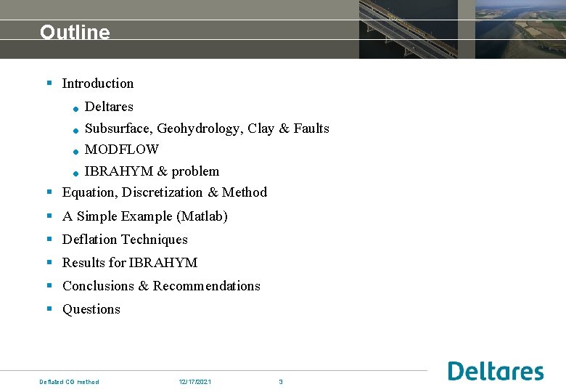Click the 'Deltares' sub-bullet text

(109, 107)
